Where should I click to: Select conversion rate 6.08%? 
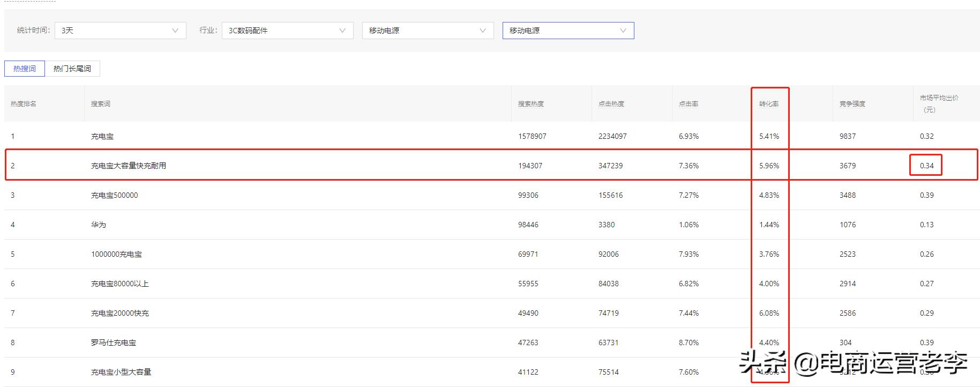[769, 313]
